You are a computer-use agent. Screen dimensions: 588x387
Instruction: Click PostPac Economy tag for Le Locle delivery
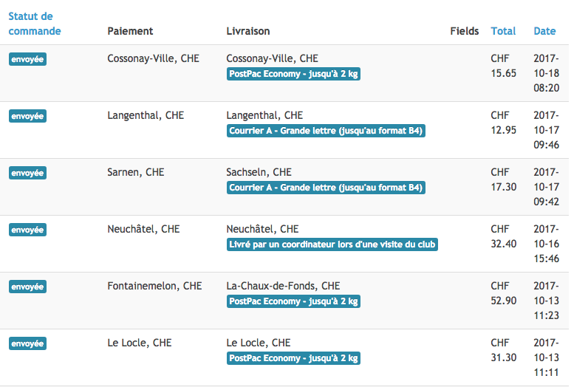tap(293, 358)
